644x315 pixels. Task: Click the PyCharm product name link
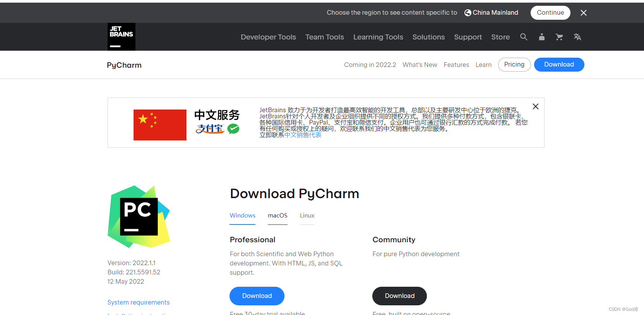tap(124, 65)
